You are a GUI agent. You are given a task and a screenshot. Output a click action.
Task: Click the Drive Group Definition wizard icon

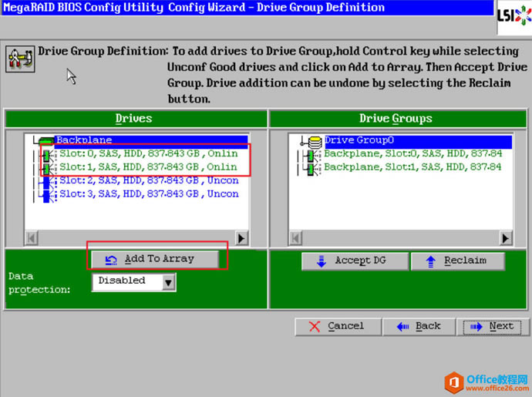pos(20,59)
